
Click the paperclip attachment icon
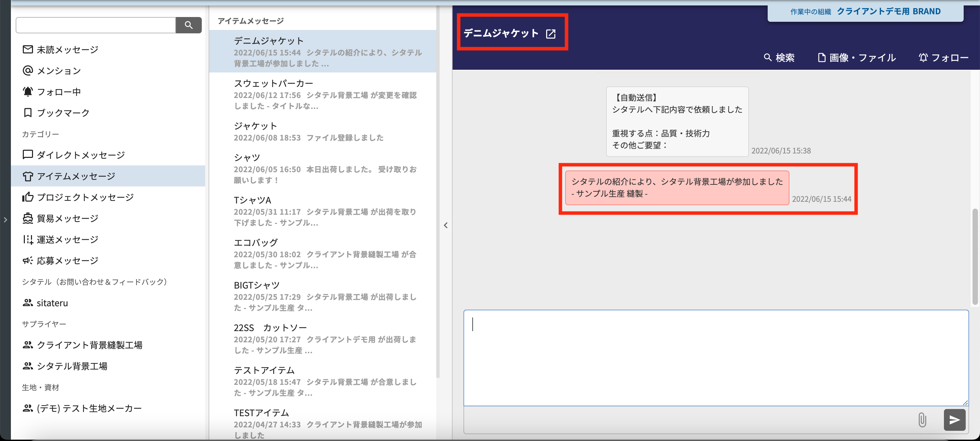pyautogui.click(x=922, y=420)
